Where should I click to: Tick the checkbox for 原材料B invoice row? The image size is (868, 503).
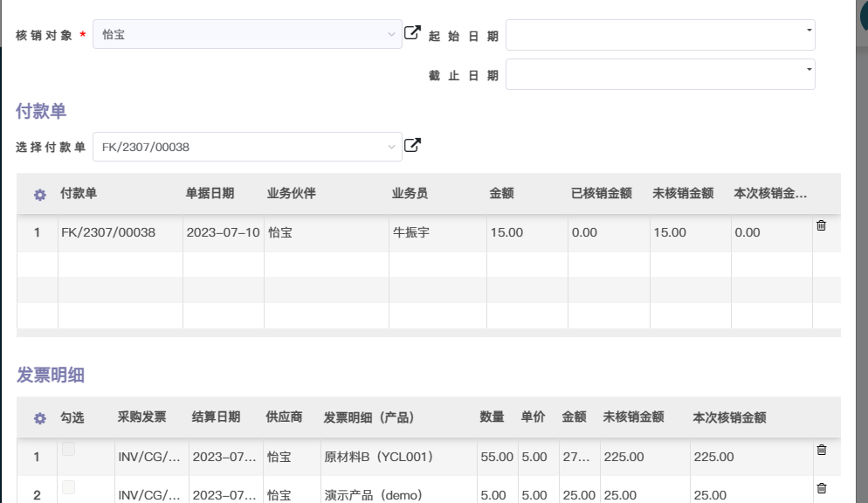tap(68, 450)
